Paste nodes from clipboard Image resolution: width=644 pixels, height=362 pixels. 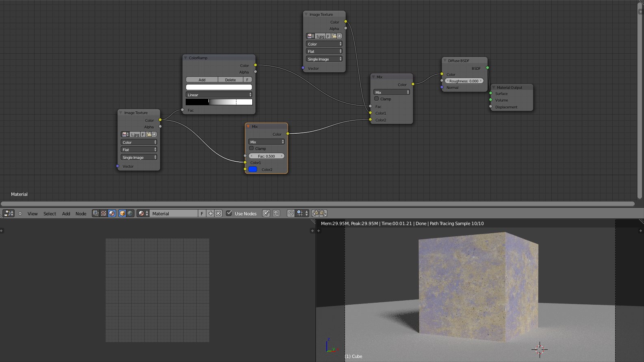(323, 213)
